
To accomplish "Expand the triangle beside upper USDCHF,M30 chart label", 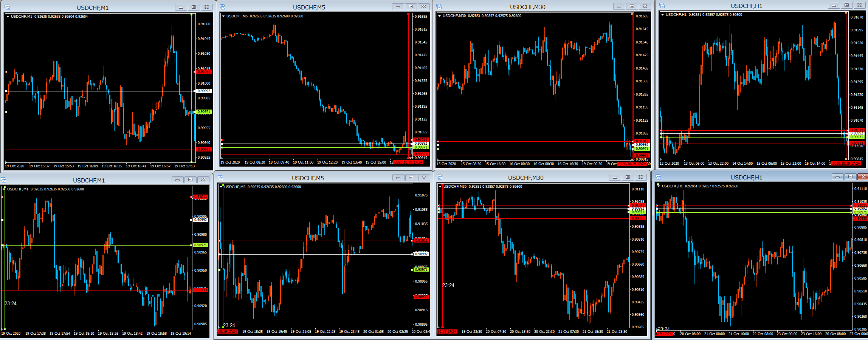I will pos(439,16).
